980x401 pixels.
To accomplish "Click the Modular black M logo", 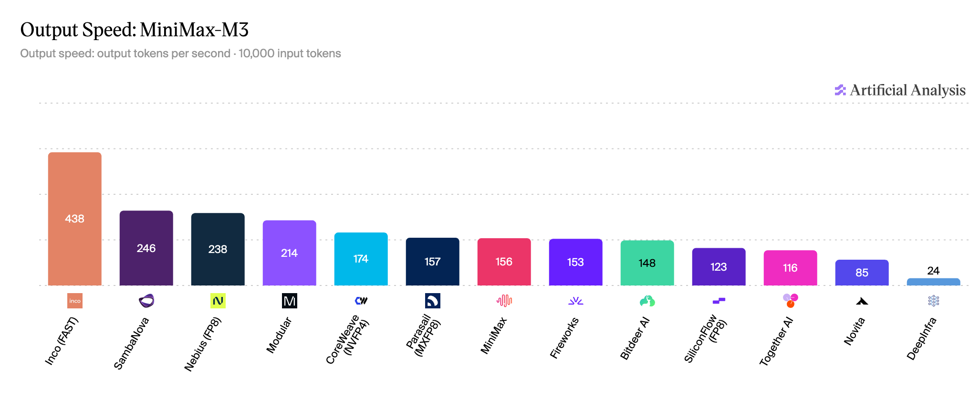I will coord(290,301).
